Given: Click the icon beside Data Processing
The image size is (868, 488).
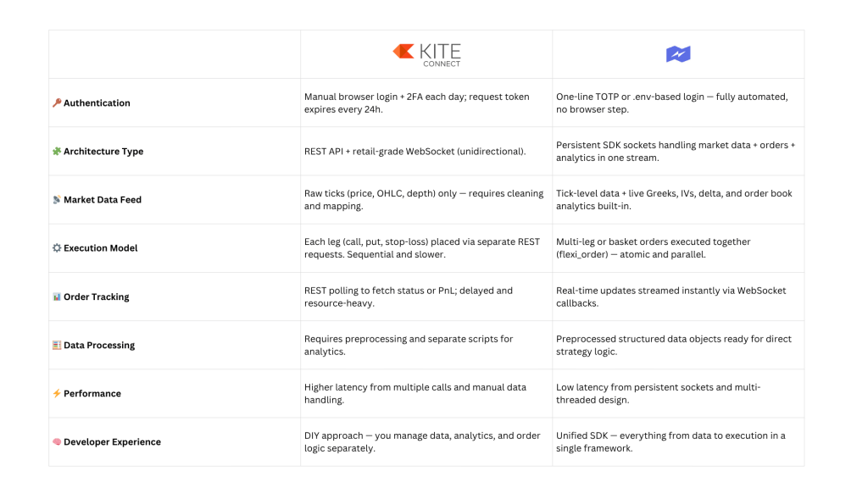Looking at the screenshot, I should tap(57, 346).
